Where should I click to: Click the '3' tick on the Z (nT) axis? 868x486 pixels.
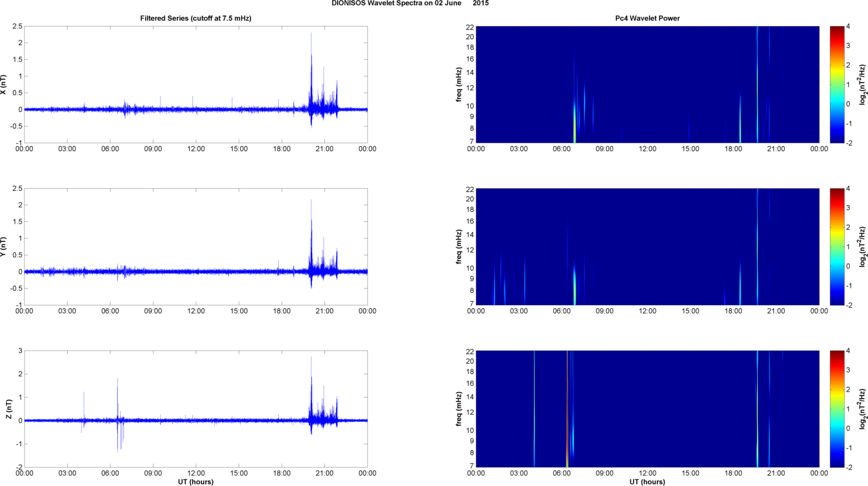pyautogui.click(x=20, y=351)
